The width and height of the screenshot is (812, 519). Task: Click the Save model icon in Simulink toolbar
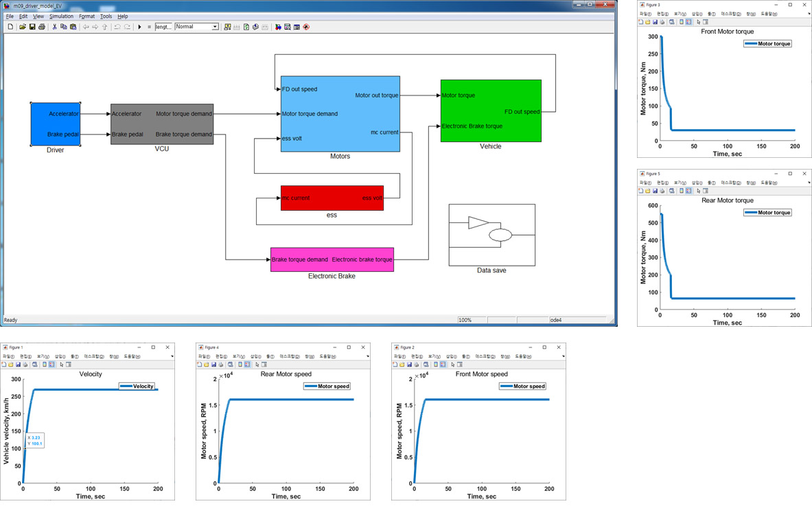coord(32,27)
